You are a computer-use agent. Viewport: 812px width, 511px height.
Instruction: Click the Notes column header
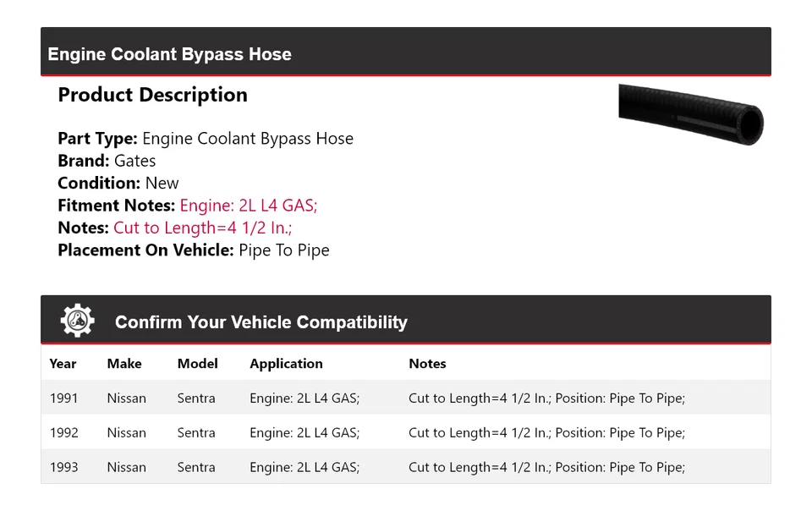click(427, 364)
